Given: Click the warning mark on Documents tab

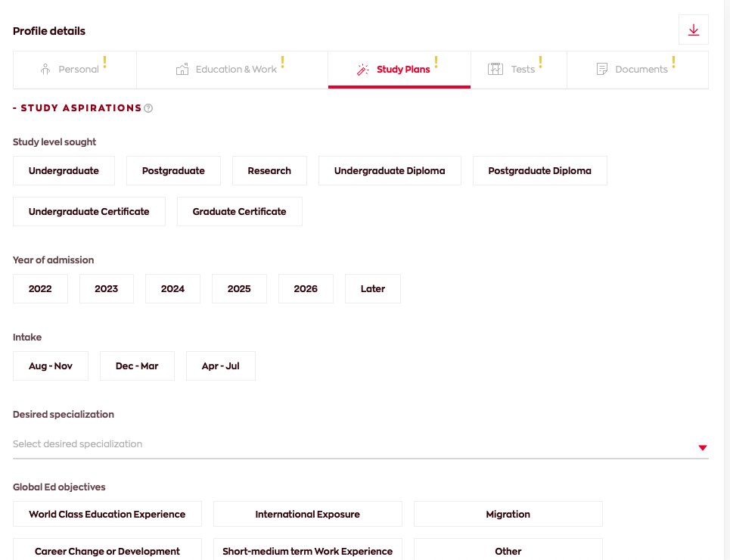Looking at the screenshot, I should point(673,63).
